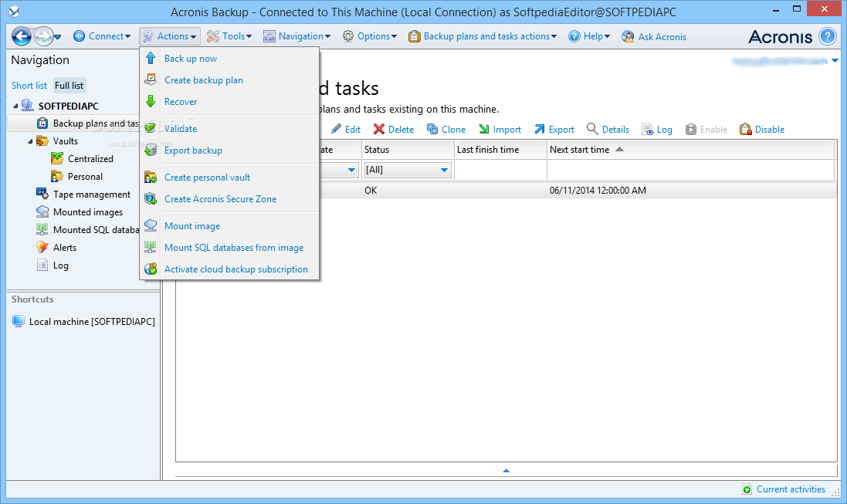This screenshot has height=504, width=847.
Task: Select the Back up now arrow icon
Action: pos(151,59)
